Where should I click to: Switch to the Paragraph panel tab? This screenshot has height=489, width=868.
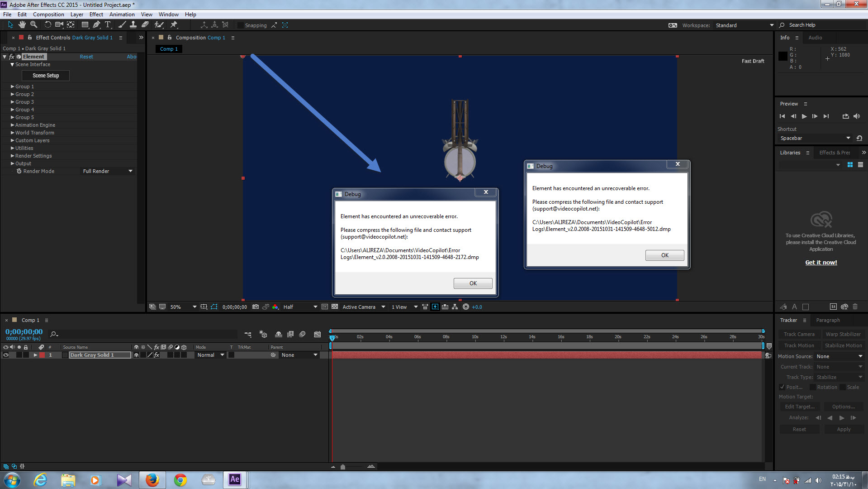pyautogui.click(x=828, y=320)
